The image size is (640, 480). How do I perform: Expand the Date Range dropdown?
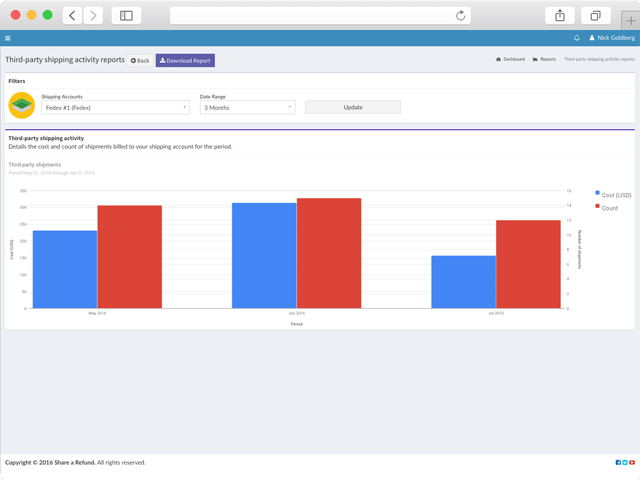247,107
